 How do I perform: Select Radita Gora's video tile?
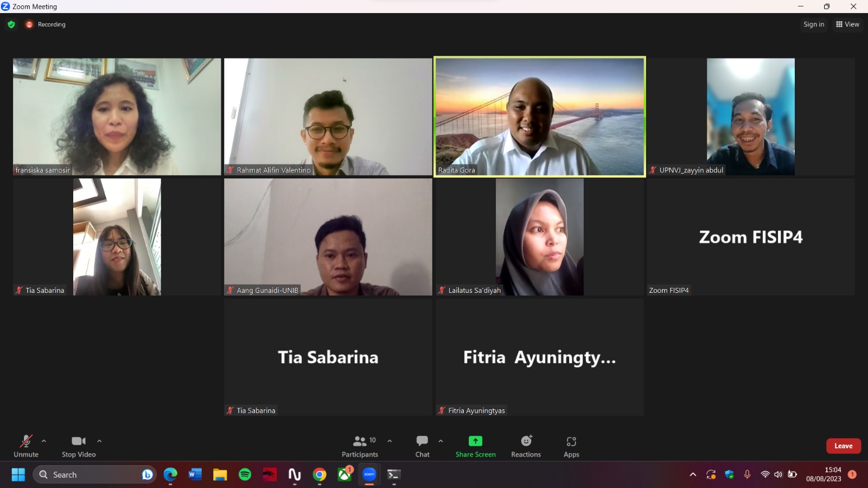click(540, 117)
